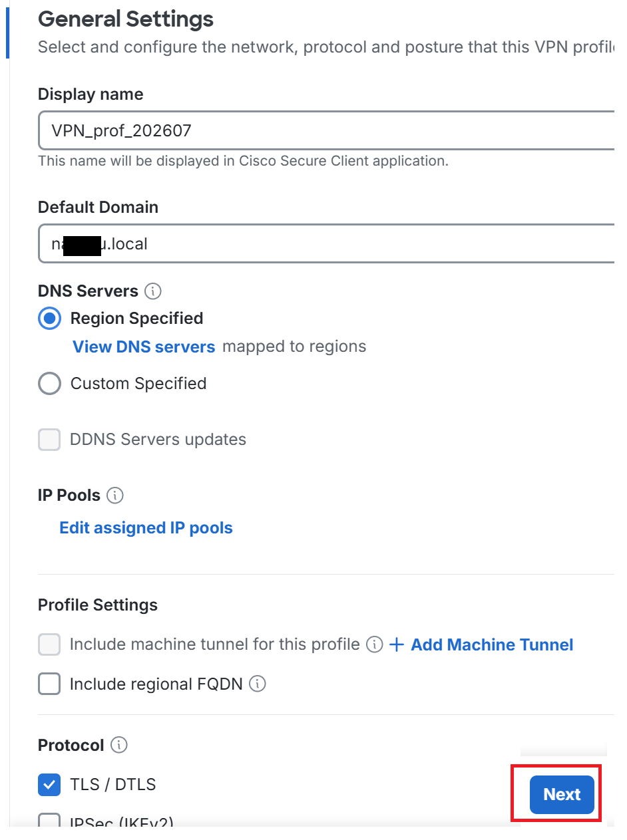Image resolution: width=627 pixels, height=840 pixels.
Task: Open Edit assigned IP pools link
Action: (x=146, y=528)
